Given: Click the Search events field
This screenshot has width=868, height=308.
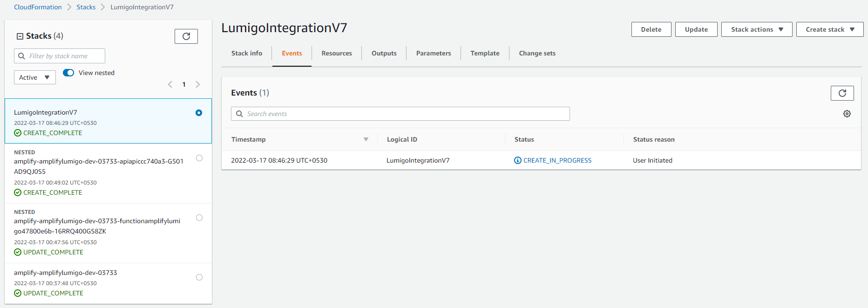Looking at the screenshot, I should 400,114.
